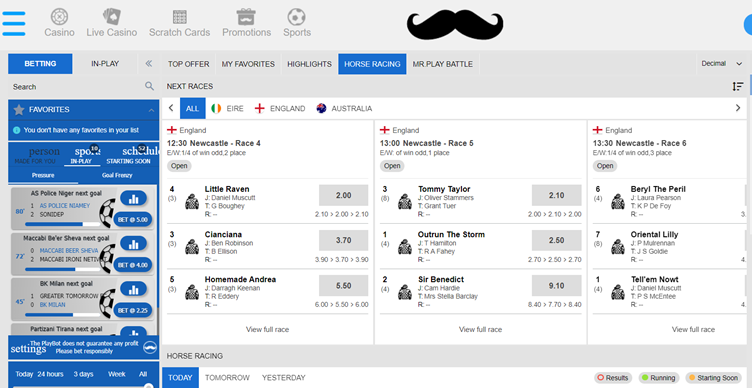
Task: Open the hamburger main menu
Action: (x=13, y=23)
